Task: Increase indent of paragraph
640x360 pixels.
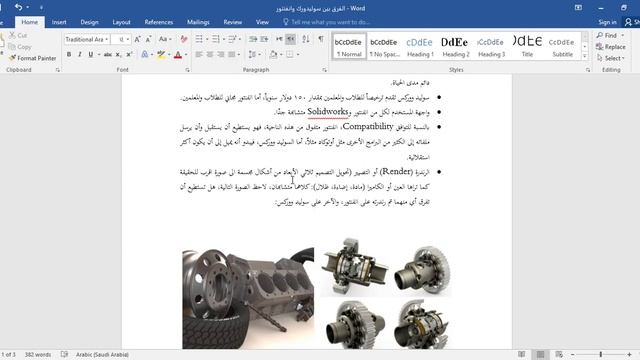Action: 264,39
